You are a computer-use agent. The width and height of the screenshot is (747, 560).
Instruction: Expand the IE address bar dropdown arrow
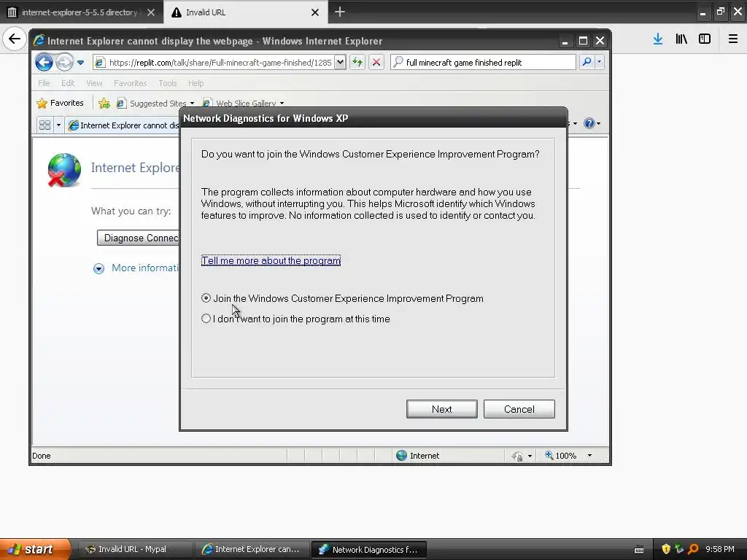[x=340, y=63]
